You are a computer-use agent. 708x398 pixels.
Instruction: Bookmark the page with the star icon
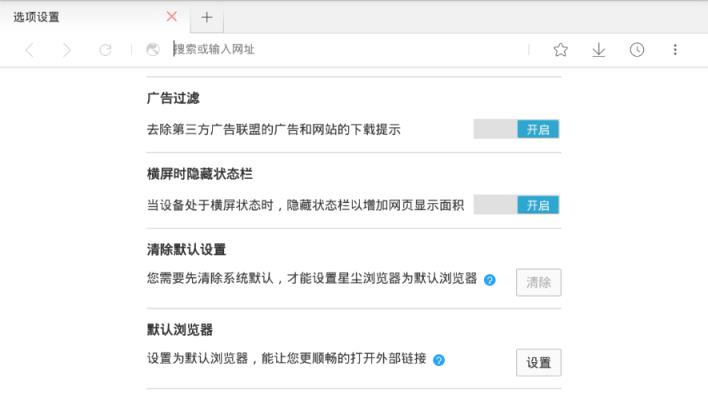[560, 50]
